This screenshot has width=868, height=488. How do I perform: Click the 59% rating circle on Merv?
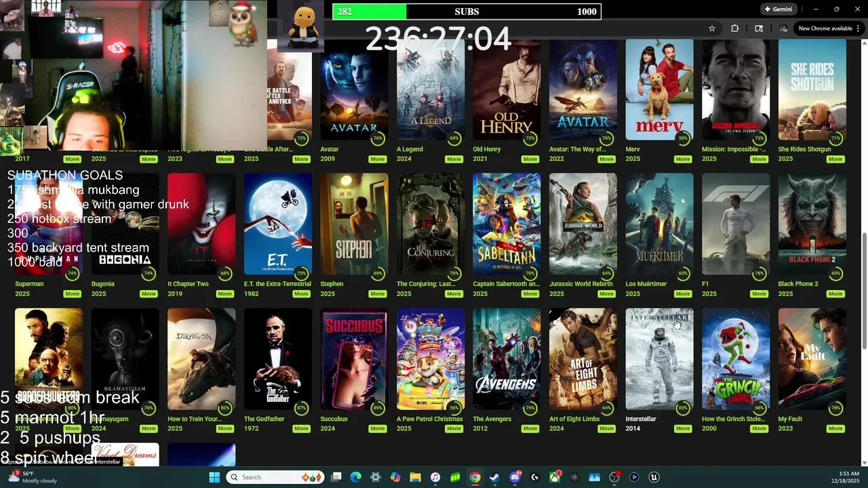pos(683,138)
